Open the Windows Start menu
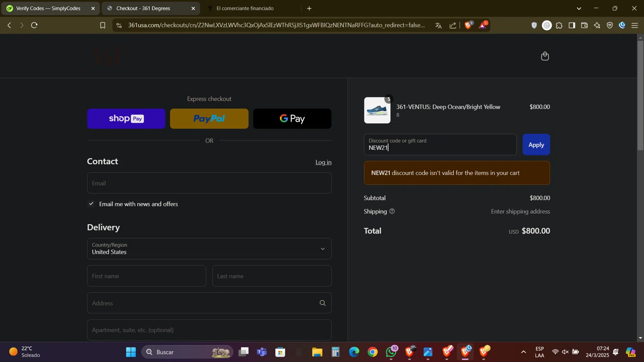 point(131,352)
